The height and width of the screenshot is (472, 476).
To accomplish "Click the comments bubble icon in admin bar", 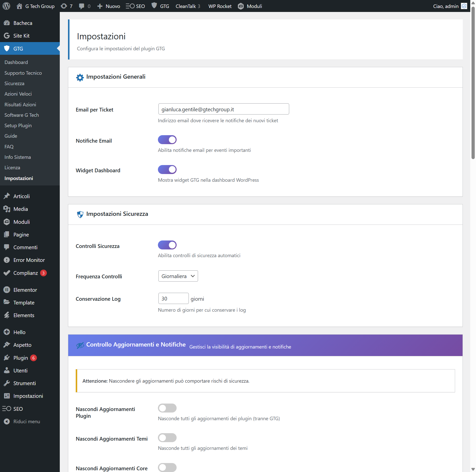I will [x=84, y=6].
